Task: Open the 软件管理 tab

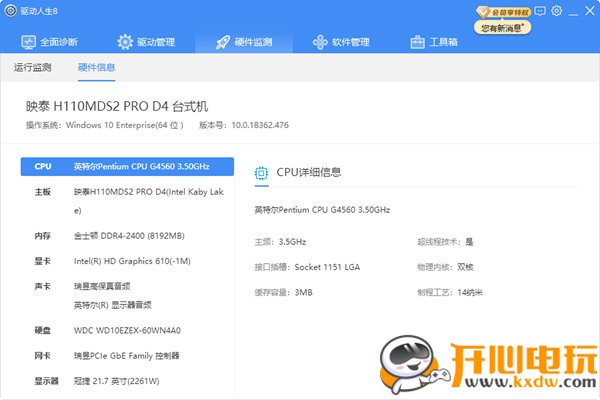Action: pyautogui.click(x=341, y=42)
